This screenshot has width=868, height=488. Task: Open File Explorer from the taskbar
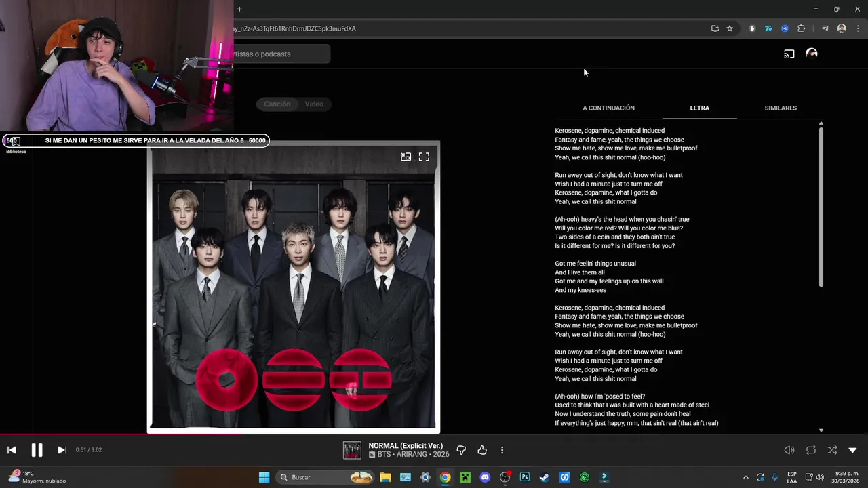click(x=385, y=477)
